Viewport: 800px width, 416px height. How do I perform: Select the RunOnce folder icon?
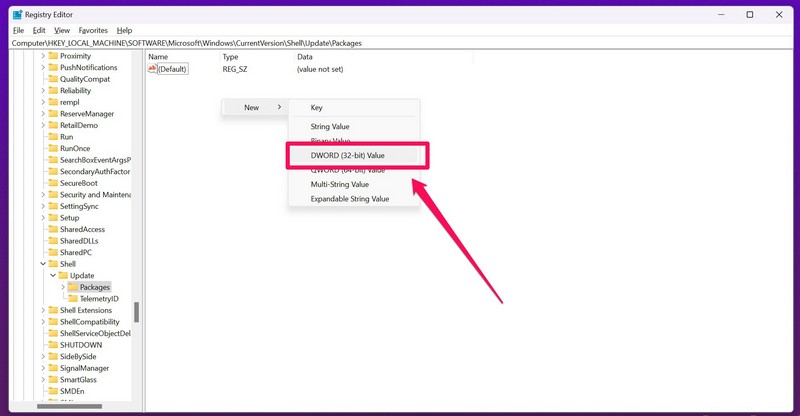pos(53,148)
